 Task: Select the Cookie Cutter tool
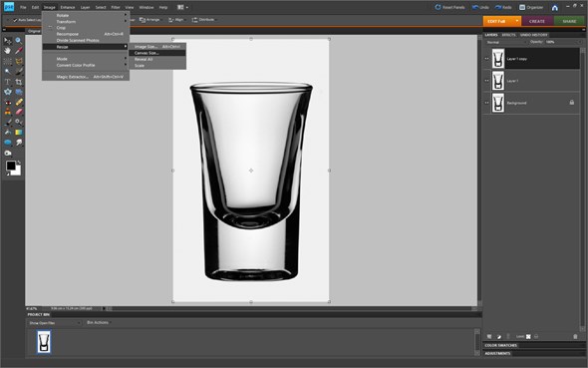(x=8, y=92)
